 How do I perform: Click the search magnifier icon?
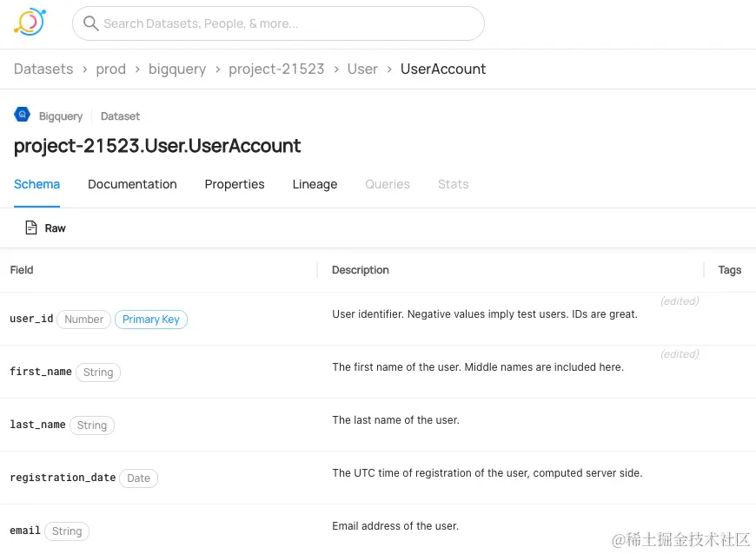click(x=90, y=23)
